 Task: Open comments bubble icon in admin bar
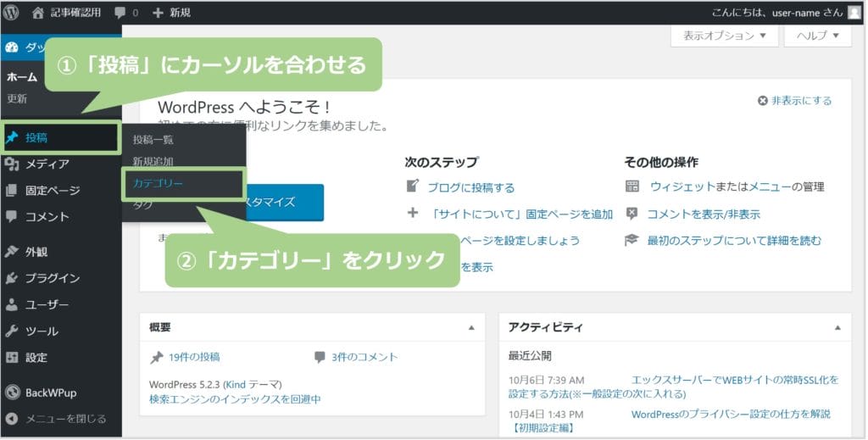pyautogui.click(x=120, y=13)
